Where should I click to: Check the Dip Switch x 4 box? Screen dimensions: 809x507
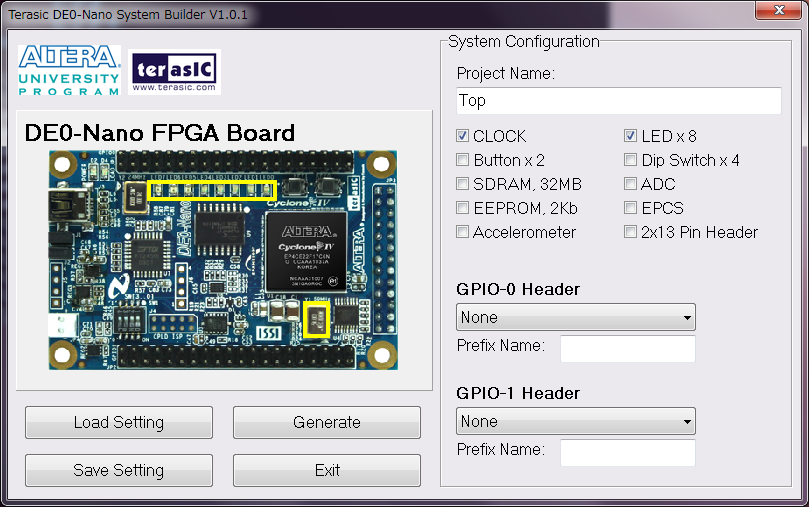(x=631, y=160)
